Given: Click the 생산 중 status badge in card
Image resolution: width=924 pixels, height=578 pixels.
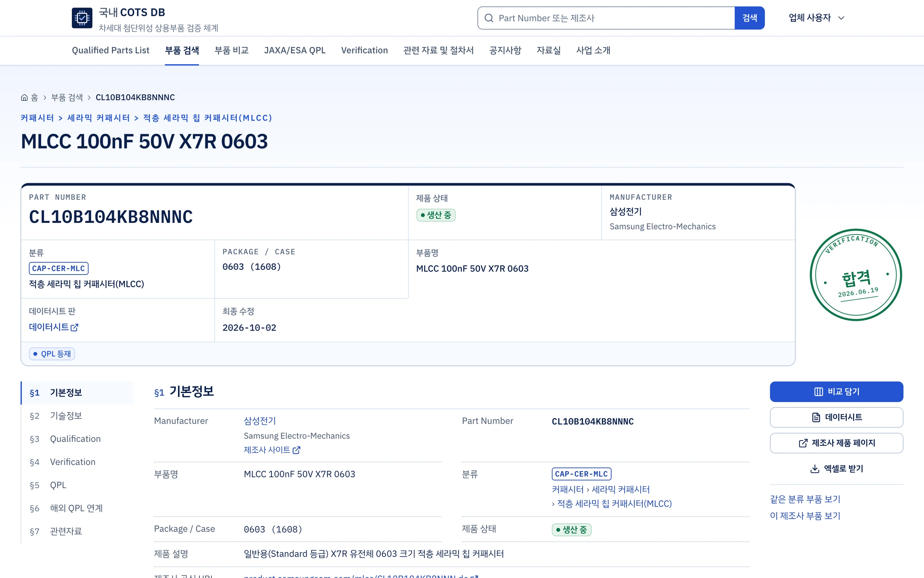Looking at the screenshot, I should click(x=436, y=215).
